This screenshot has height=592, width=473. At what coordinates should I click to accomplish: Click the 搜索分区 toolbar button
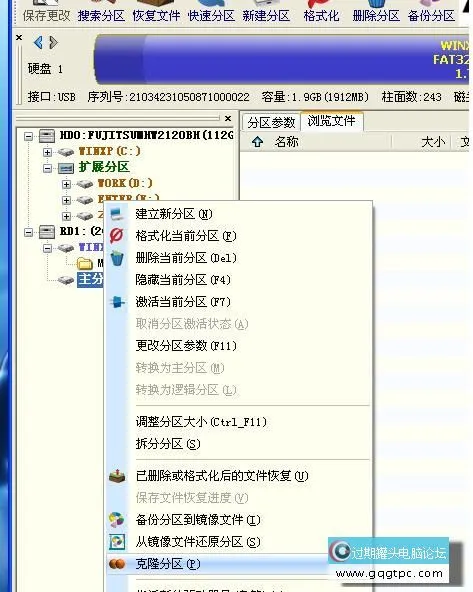click(101, 12)
